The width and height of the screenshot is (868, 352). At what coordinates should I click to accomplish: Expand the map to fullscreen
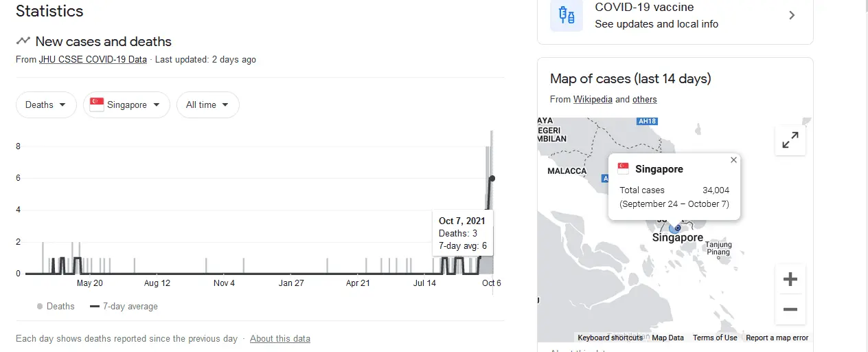pos(790,140)
